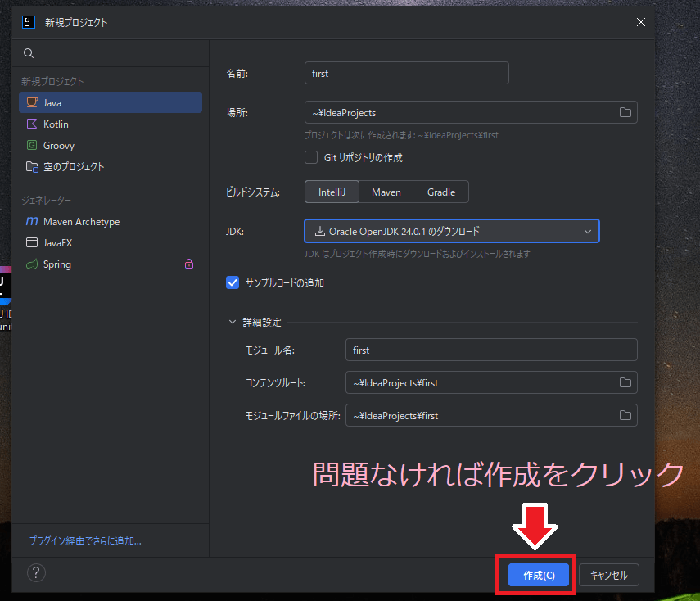Click the モジュール名 field
700x601 pixels.
point(491,350)
